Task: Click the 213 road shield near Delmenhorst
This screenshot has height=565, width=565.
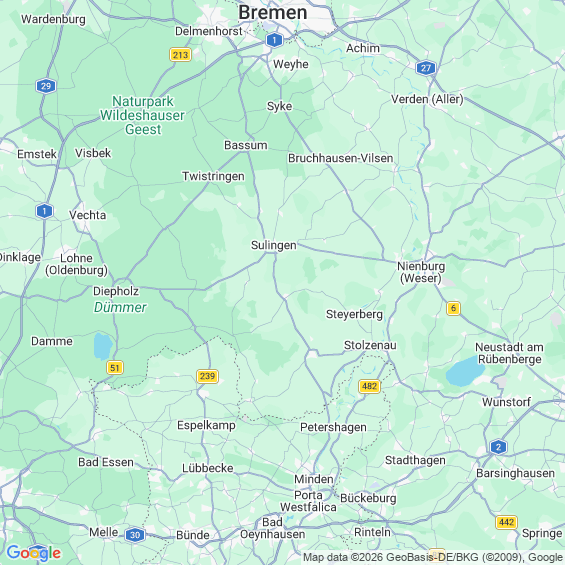Action: click(180, 55)
